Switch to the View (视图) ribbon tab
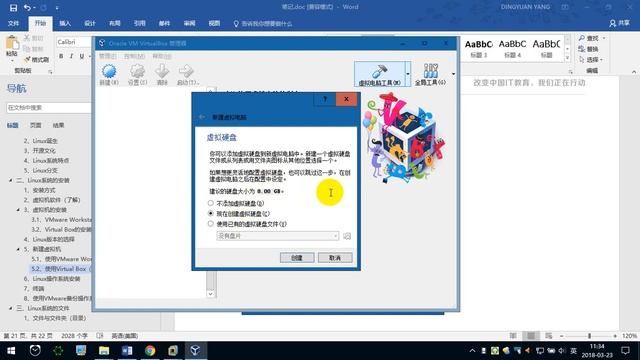The image size is (640, 360). (214, 23)
